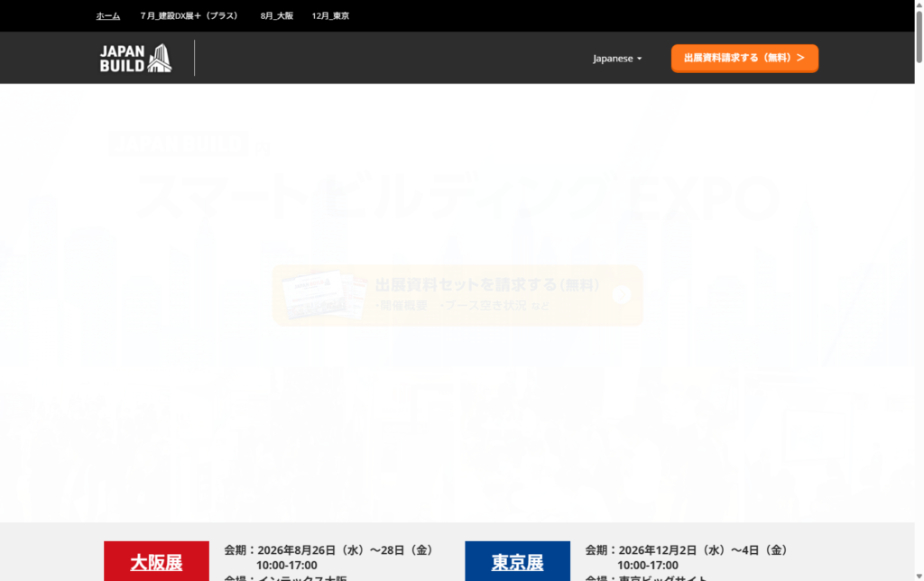Click the faded JAPAN BUILD badge above the hero title
Viewport: 924px width, 581px height.
[x=178, y=143]
